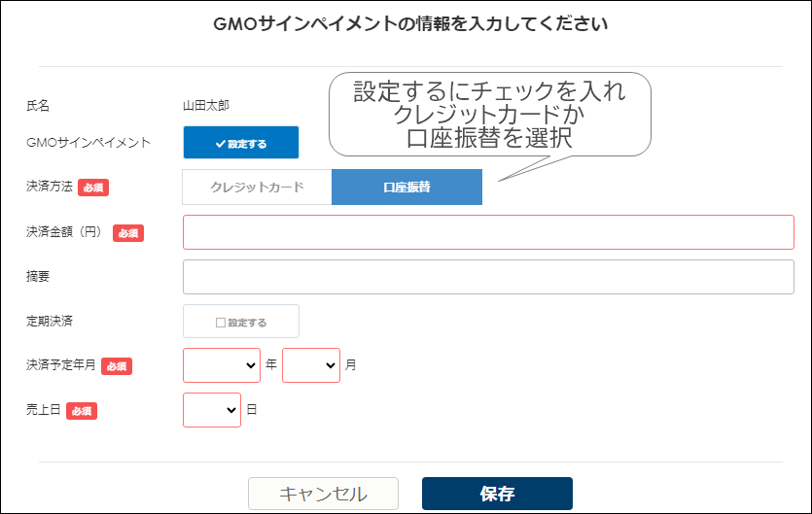Click the キャンセル button
The width and height of the screenshot is (812, 514).
323,494
